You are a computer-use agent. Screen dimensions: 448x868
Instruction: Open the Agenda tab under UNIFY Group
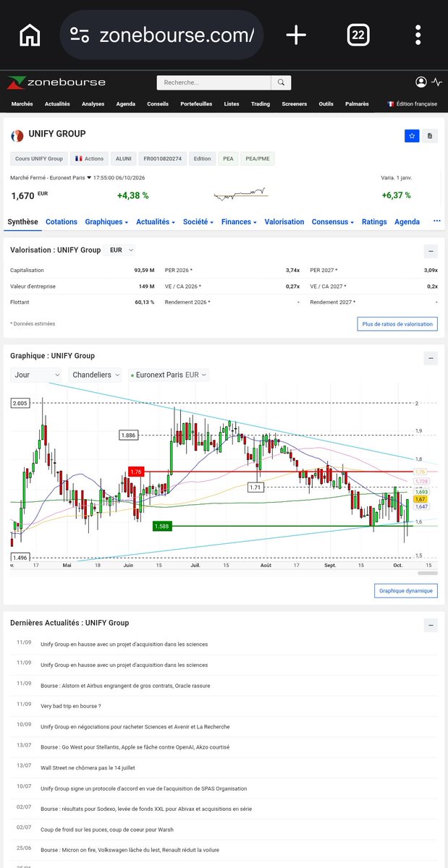point(407,222)
